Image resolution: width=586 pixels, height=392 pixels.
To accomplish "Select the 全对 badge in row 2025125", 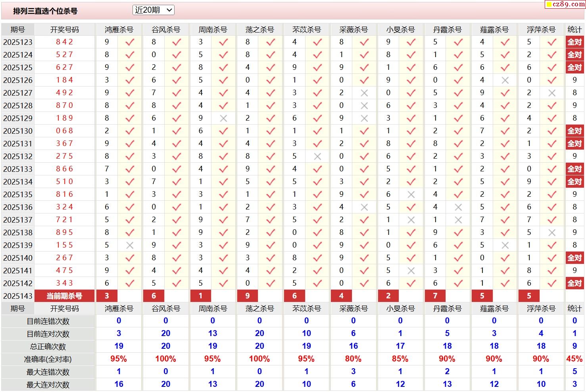I will click(x=574, y=67).
